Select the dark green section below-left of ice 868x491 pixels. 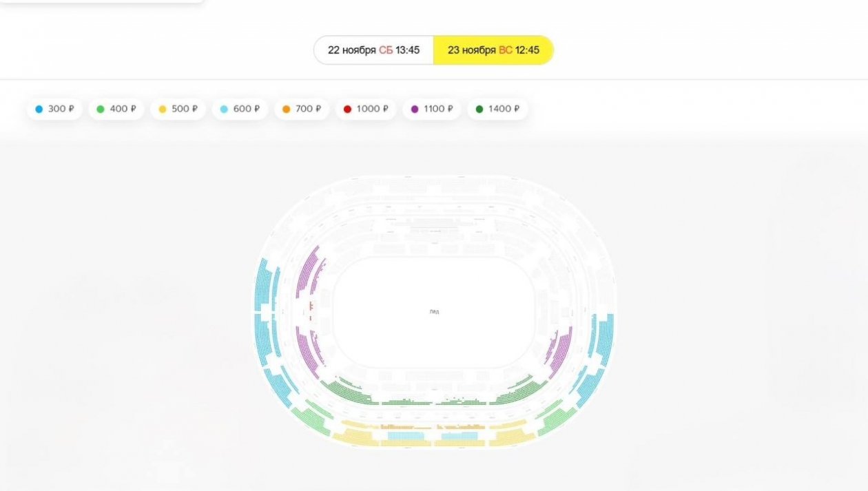(348, 393)
